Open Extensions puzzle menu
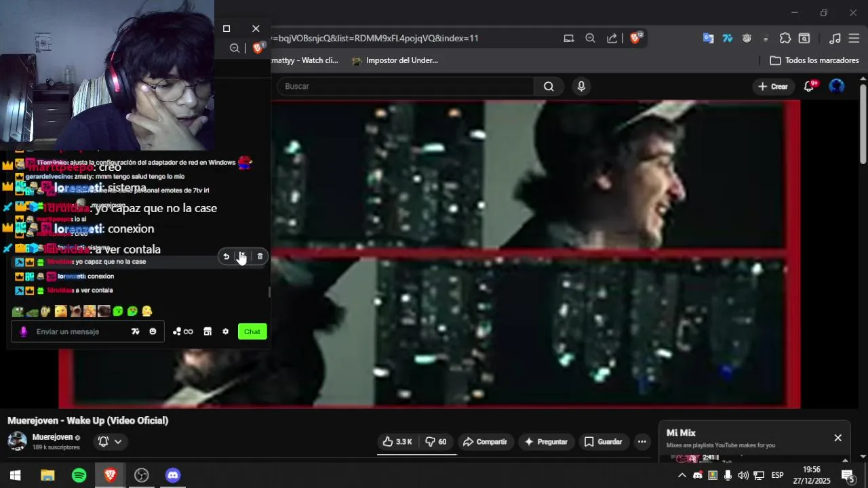Screen dimensions: 868x488 [x=785, y=38]
